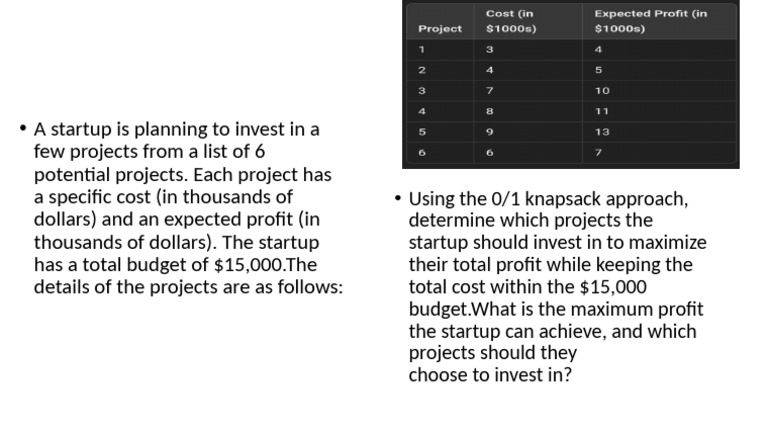Click the expected profit cell for Project 1
This screenshot has width=768, height=433.
click(598, 49)
